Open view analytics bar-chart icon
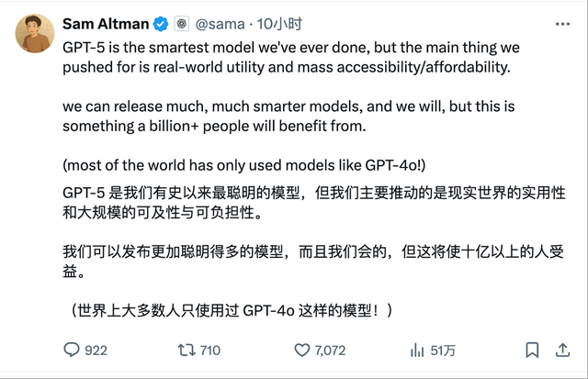The image size is (588, 379). pos(417,350)
